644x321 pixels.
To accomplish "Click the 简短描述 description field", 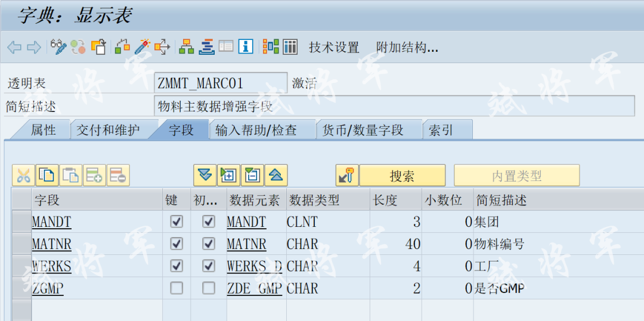I will click(395, 106).
